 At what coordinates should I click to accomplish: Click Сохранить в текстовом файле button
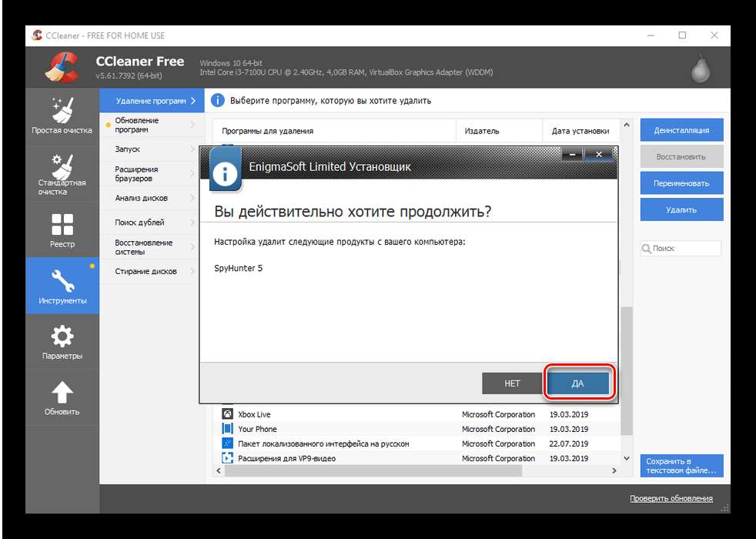click(x=682, y=466)
